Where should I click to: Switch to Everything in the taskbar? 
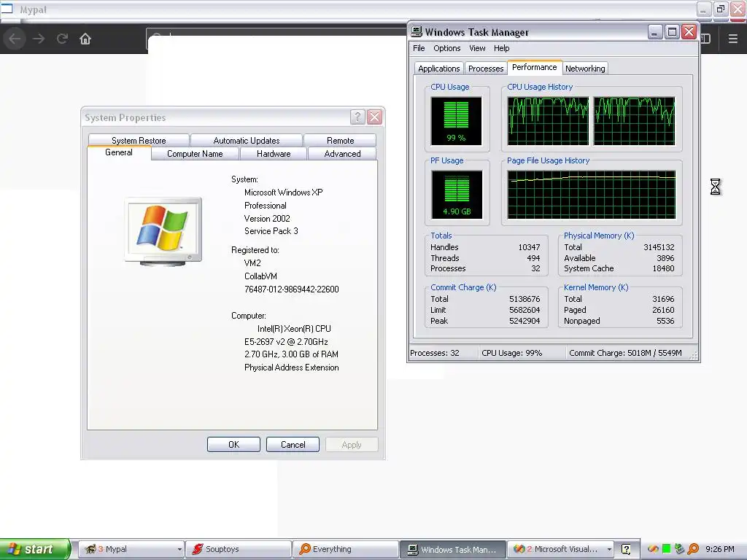346,549
